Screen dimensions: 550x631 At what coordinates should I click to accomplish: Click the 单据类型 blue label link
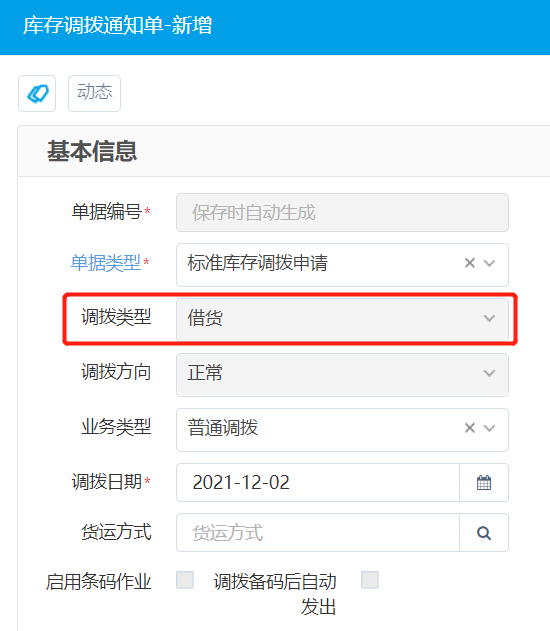(x=105, y=263)
